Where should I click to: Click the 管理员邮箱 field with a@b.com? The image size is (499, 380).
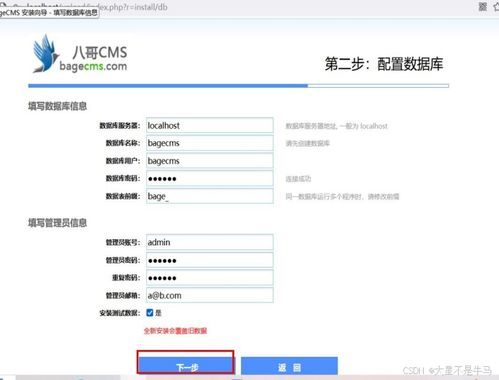210,295
